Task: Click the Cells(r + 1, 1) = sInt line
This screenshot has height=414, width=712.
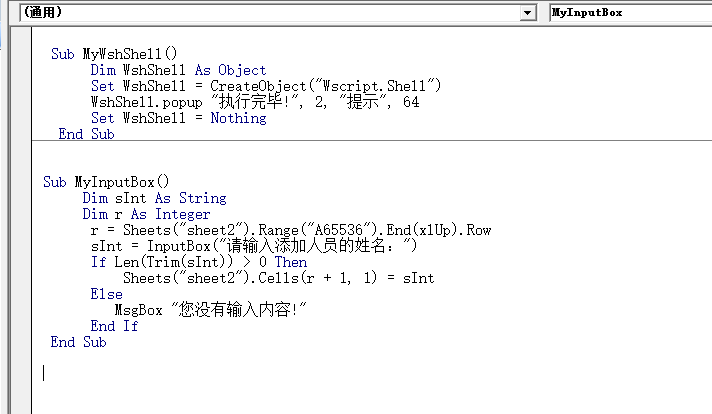Action: click(278, 278)
